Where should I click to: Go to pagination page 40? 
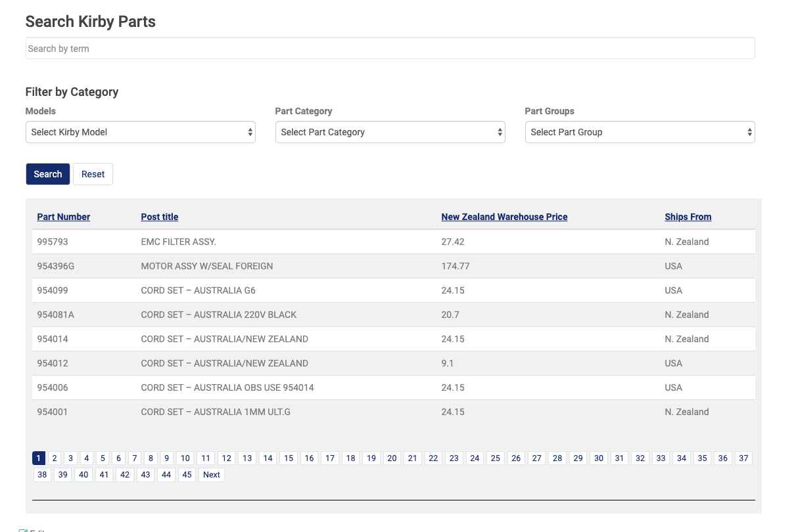83,474
